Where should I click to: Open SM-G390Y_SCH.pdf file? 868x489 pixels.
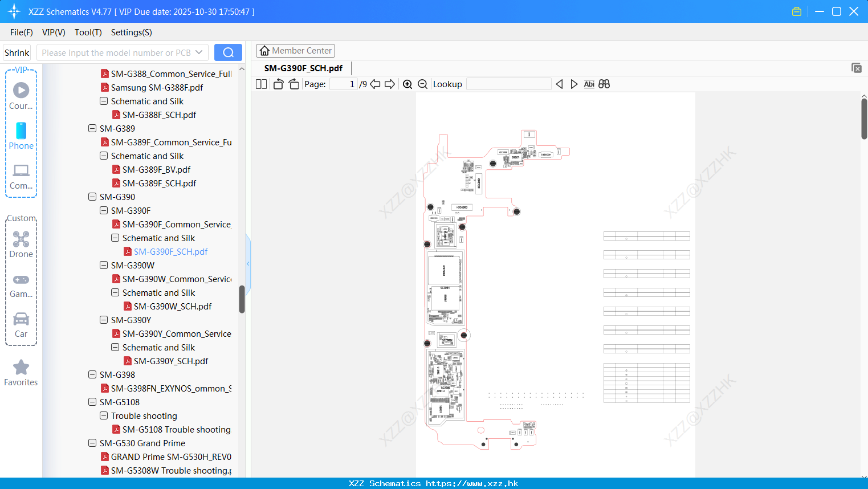pyautogui.click(x=171, y=361)
